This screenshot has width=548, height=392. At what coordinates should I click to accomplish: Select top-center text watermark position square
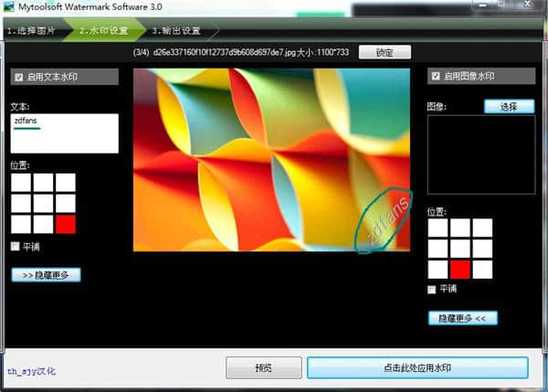43,183
